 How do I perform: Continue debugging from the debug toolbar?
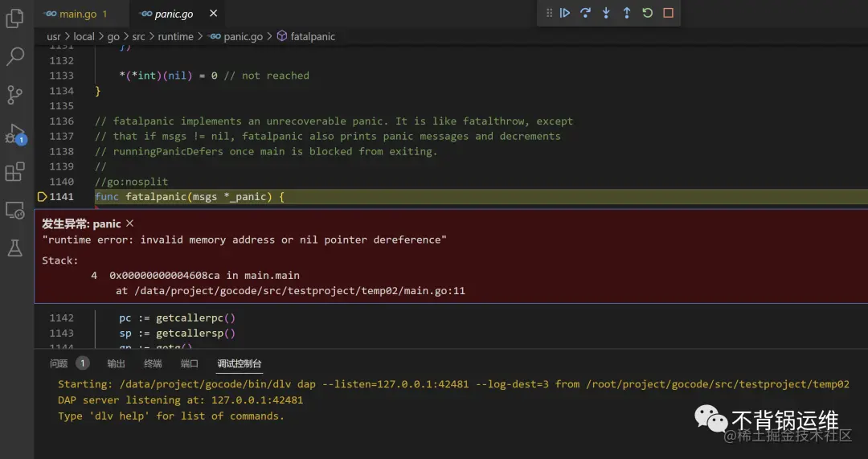pyautogui.click(x=565, y=13)
